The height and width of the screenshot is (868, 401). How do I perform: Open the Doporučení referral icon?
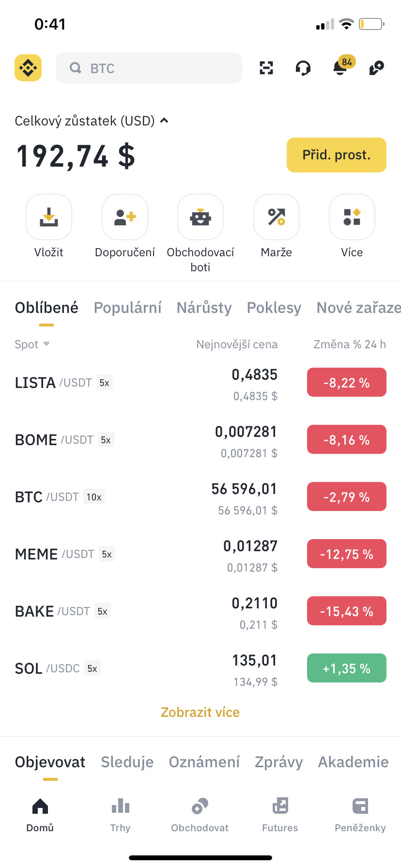pyautogui.click(x=125, y=217)
